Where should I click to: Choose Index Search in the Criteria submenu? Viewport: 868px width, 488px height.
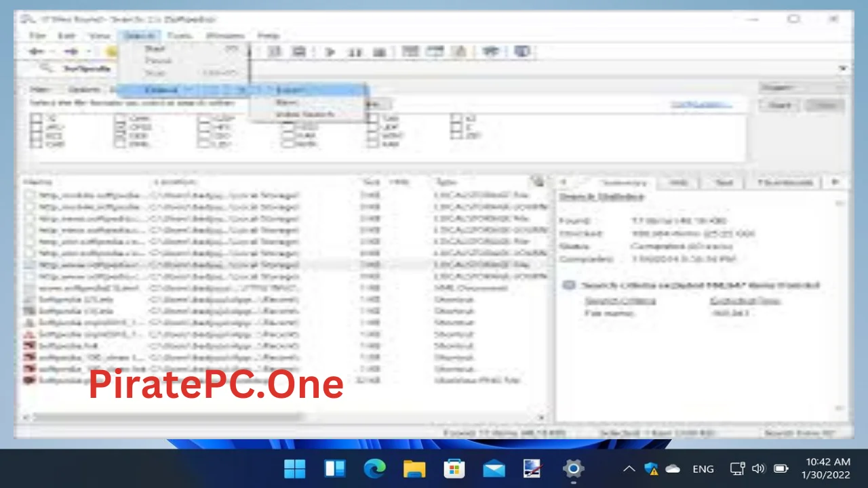[x=307, y=115]
